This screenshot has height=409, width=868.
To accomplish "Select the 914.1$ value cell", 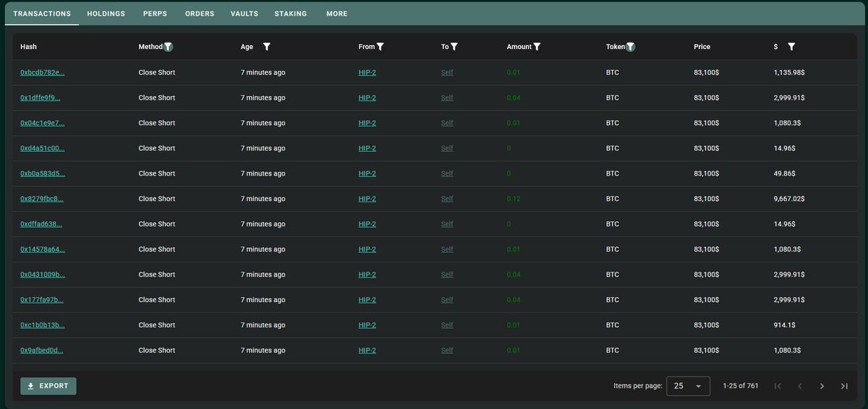I will [785, 325].
